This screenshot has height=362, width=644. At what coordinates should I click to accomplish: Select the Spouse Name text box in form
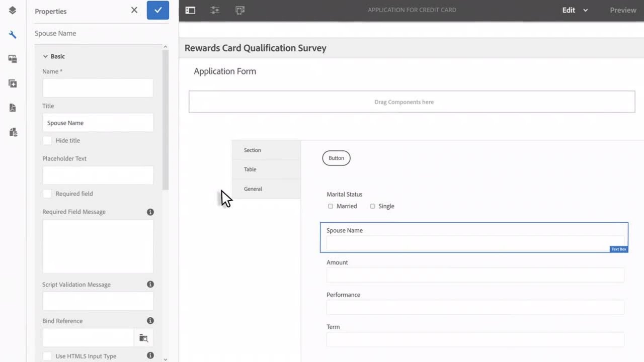pyautogui.click(x=474, y=237)
